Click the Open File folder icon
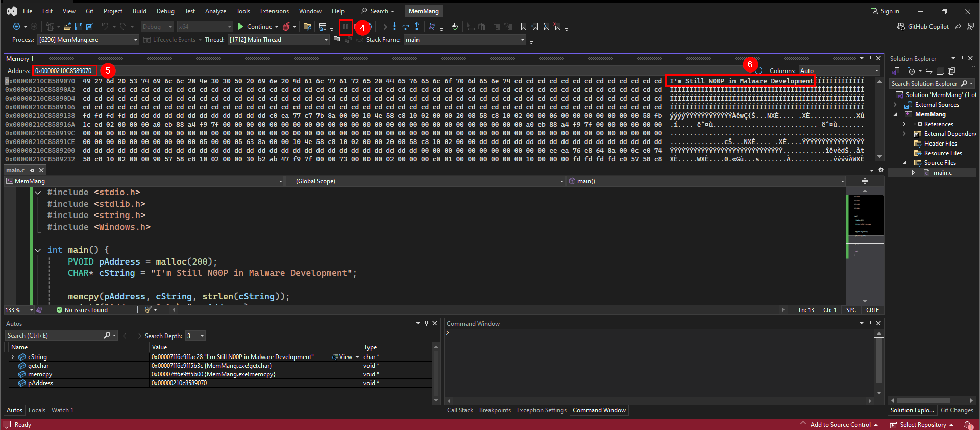 point(67,27)
